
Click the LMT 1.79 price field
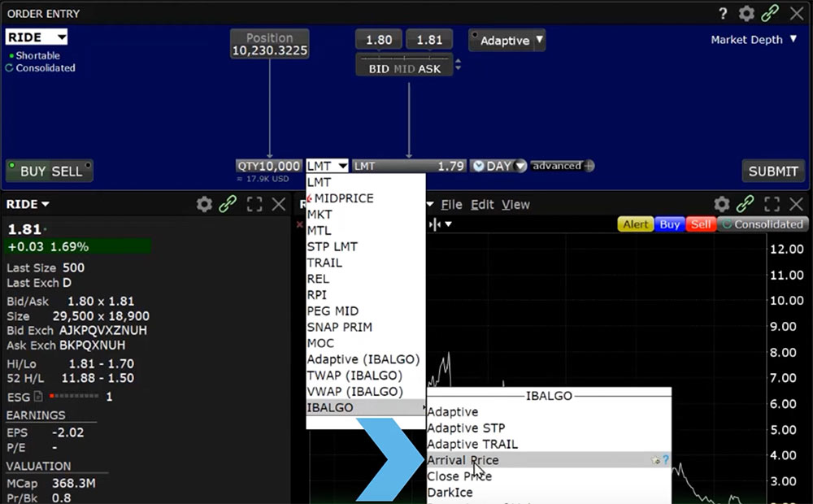pos(409,166)
